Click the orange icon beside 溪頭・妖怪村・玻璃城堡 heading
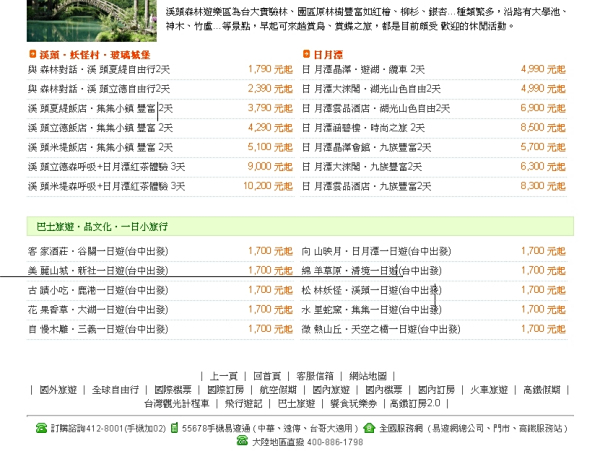The height and width of the screenshot is (451, 600). [x=33, y=54]
